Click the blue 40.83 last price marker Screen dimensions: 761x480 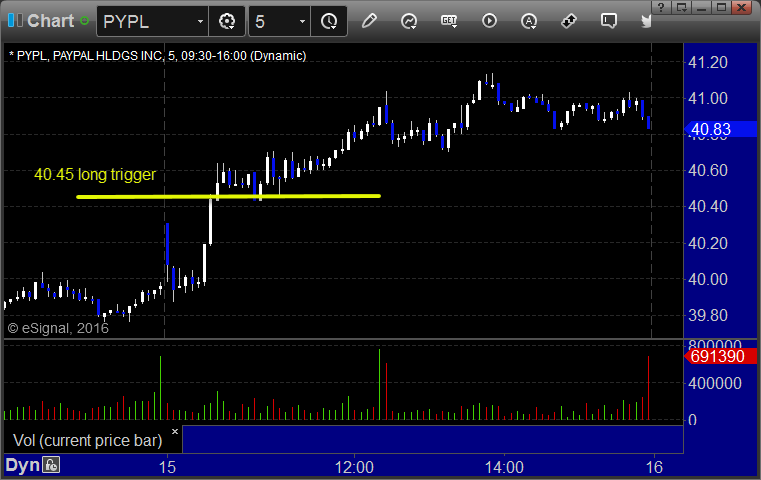tap(720, 130)
